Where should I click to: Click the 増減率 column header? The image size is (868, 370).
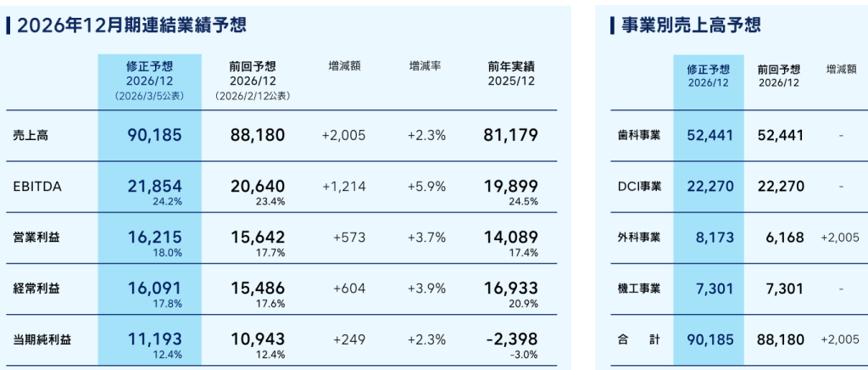coord(426,64)
